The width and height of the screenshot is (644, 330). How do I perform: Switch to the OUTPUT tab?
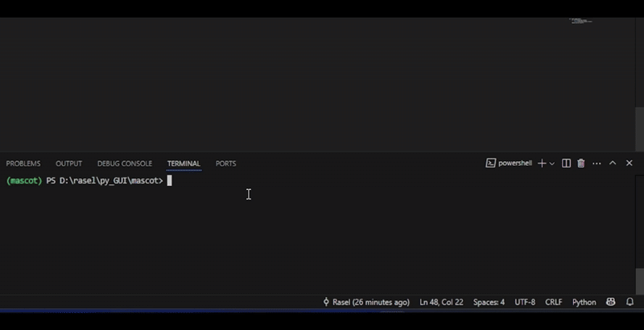tap(68, 163)
